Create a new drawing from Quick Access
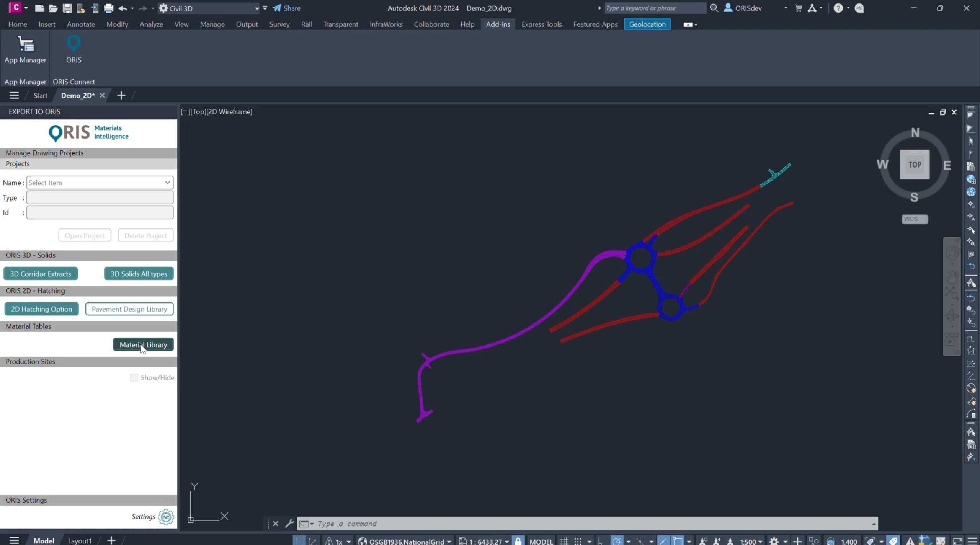 pyautogui.click(x=39, y=8)
